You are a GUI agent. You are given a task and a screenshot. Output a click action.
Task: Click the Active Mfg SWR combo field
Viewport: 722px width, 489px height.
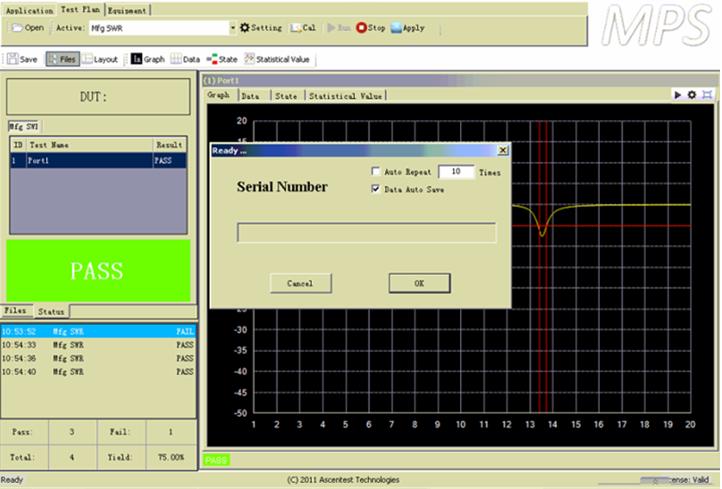coord(159,28)
